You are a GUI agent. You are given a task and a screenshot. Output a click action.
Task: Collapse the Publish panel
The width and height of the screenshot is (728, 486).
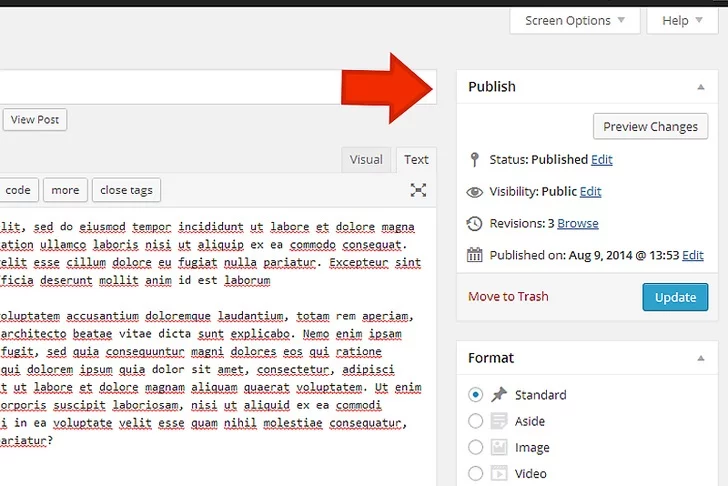tap(700, 87)
